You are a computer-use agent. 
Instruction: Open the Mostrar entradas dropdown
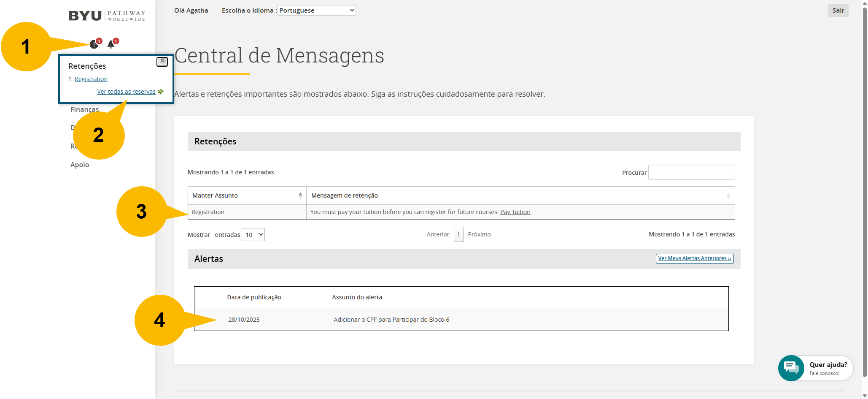(253, 235)
